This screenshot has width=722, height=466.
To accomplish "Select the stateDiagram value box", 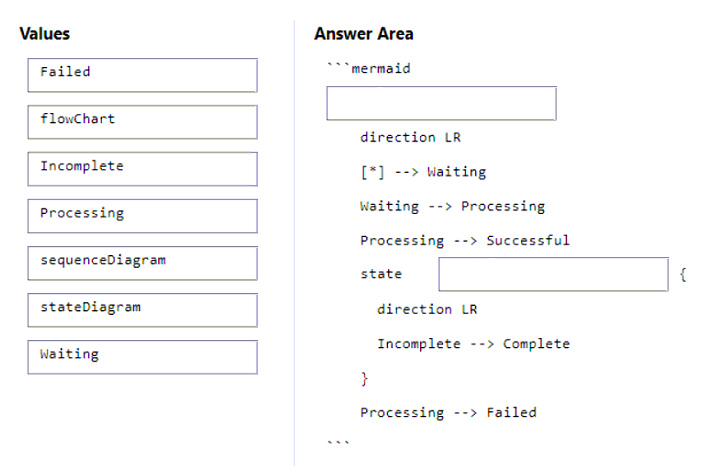I will [x=142, y=310].
